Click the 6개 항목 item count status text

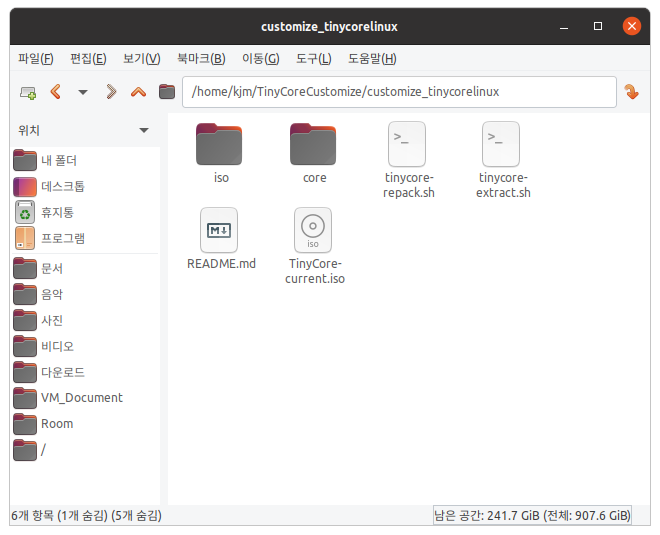[x=86, y=515]
